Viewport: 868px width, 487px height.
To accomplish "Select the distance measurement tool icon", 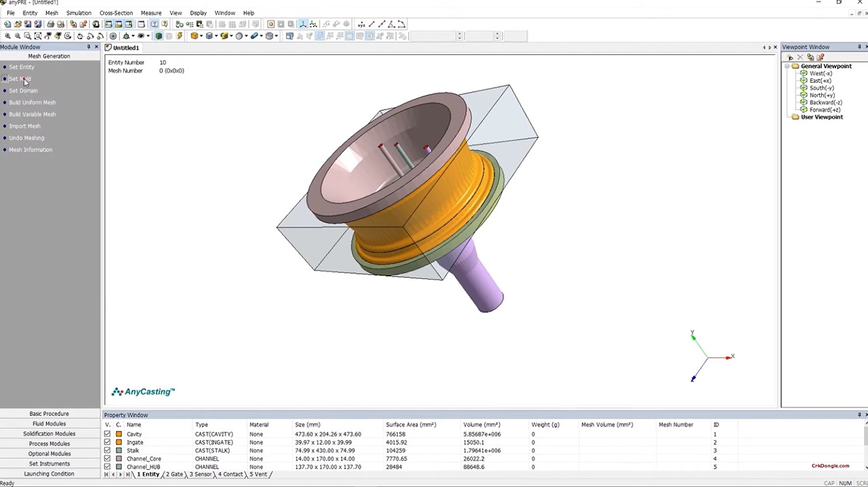I will pyautogui.click(x=371, y=24).
